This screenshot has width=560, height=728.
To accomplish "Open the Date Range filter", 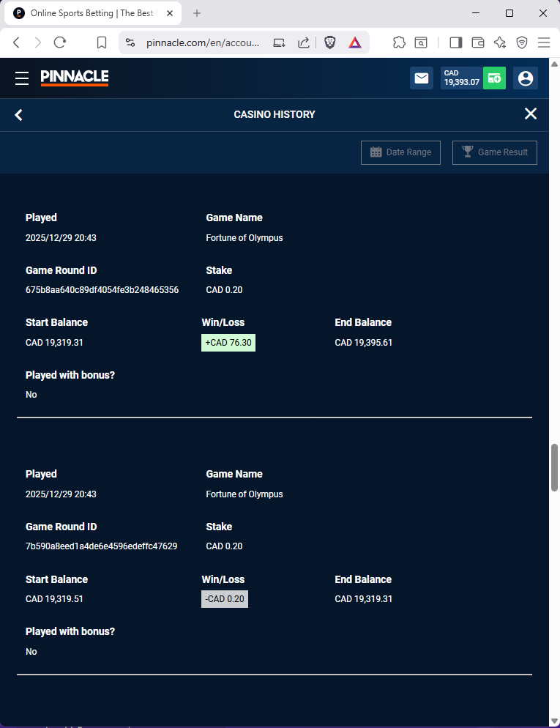I will click(400, 152).
